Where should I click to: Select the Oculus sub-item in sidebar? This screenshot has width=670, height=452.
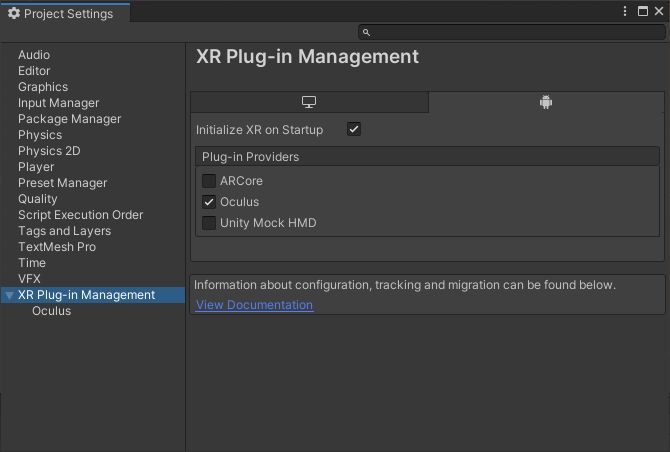pyautogui.click(x=52, y=311)
